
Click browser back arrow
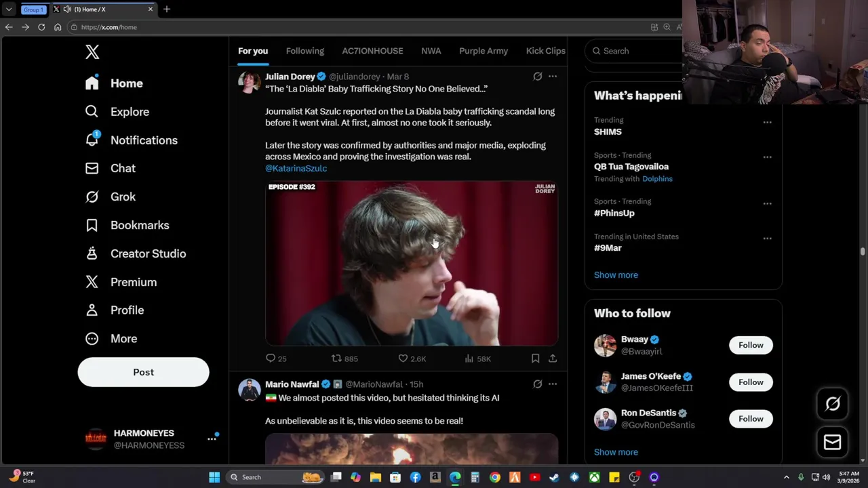(9, 27)
